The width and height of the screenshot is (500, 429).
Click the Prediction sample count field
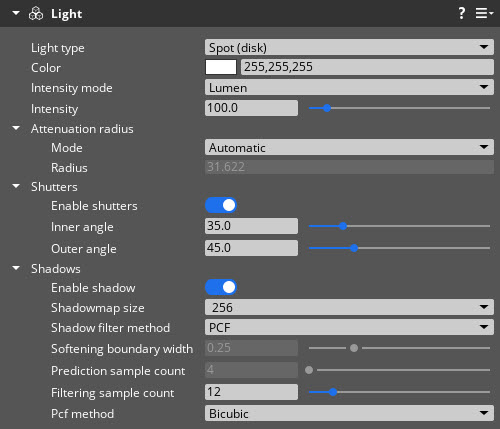251,370
